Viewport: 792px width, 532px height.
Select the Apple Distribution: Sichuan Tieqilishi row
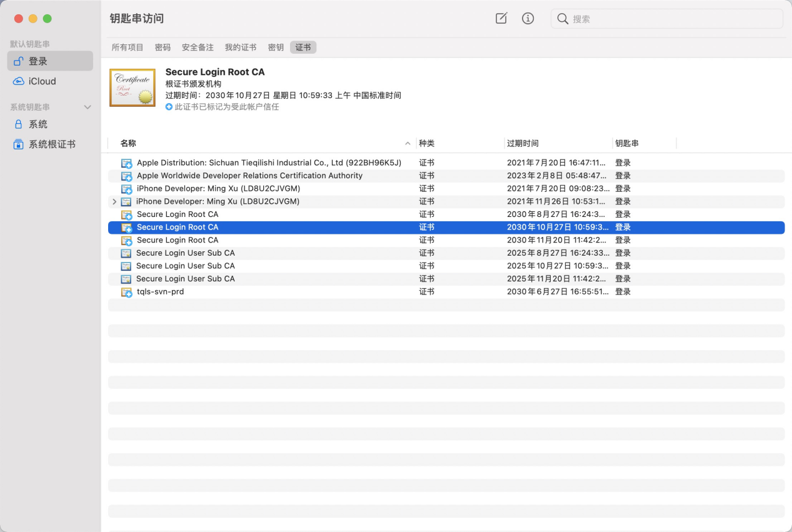click(x=446, y=163)
